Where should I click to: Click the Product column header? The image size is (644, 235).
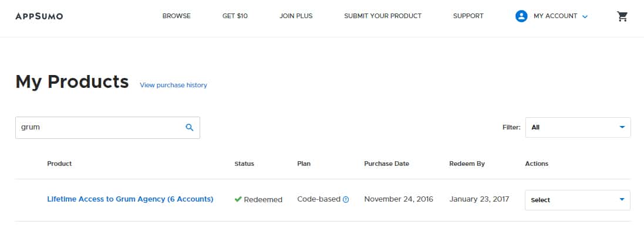[x=59, y=164]
